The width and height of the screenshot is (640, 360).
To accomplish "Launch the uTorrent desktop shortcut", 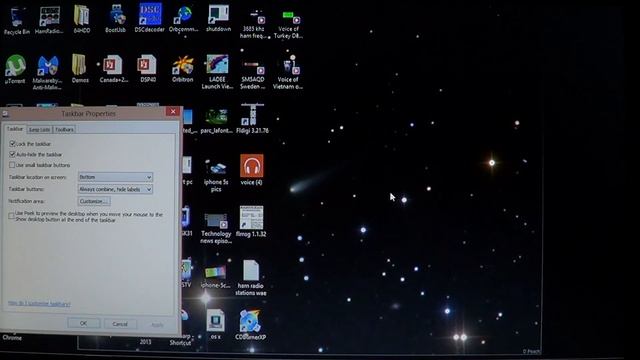I will click(x=15, y=69).
